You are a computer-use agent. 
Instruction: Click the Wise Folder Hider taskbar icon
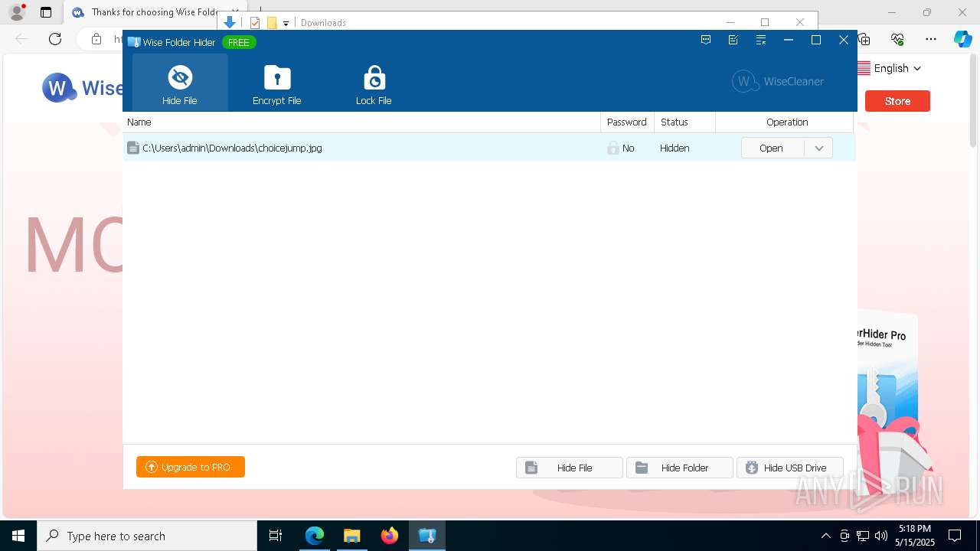coord(427,536)
